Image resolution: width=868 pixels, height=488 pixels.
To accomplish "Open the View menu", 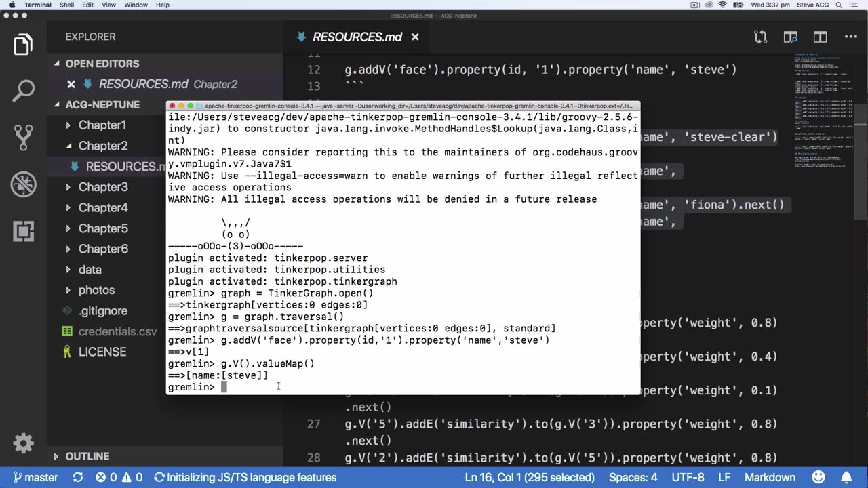I will 109,5.
